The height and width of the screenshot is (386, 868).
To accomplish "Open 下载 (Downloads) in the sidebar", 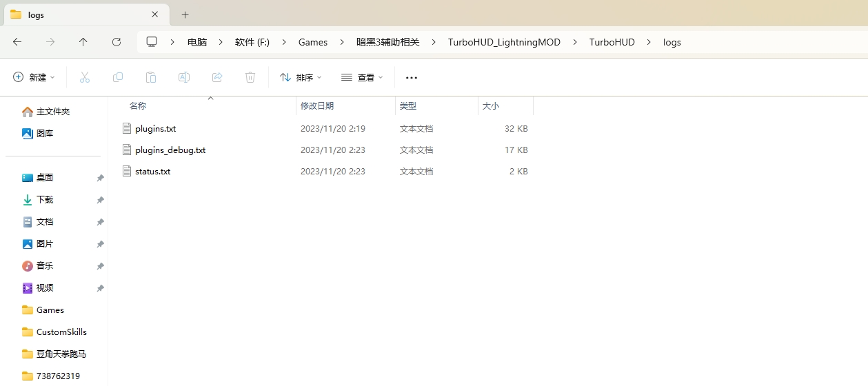I will pos(45,199).
